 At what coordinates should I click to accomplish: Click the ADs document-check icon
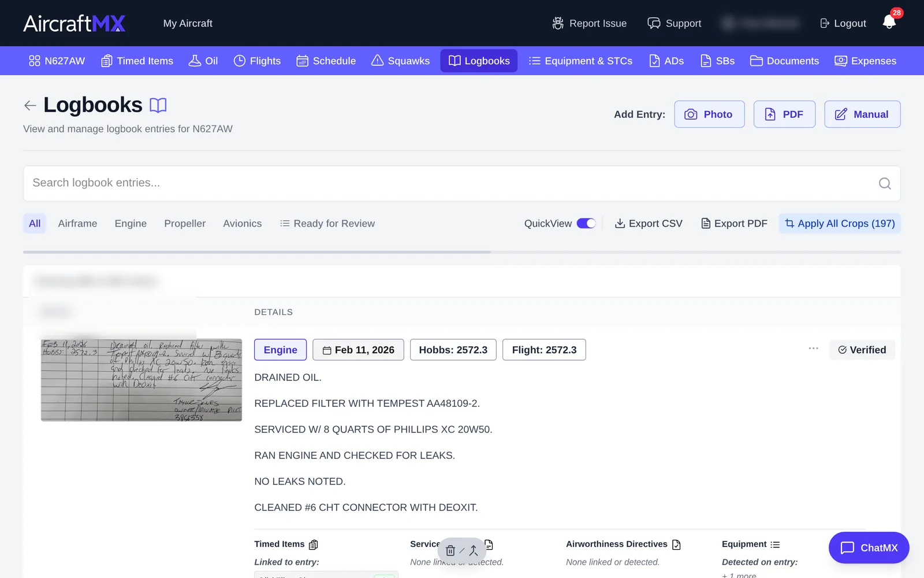tap(654, 61)
